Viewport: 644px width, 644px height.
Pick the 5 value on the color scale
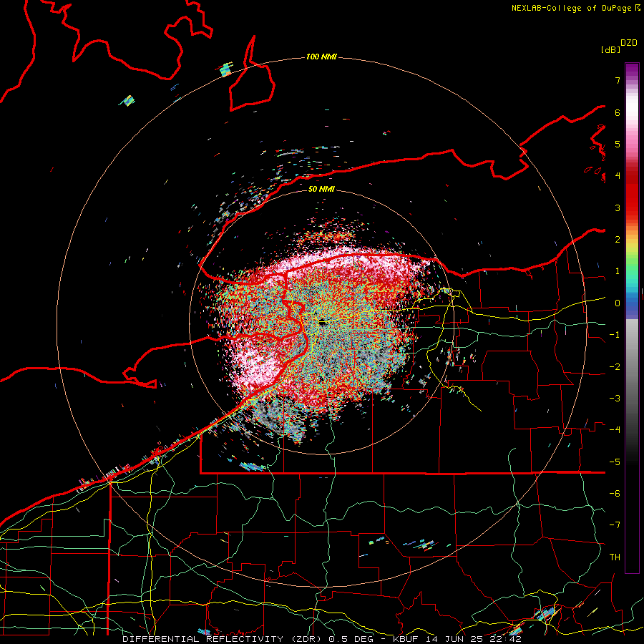point(618,144)
